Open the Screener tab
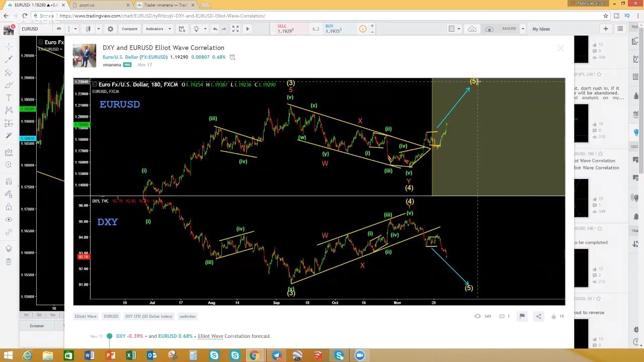 [37, 326]
